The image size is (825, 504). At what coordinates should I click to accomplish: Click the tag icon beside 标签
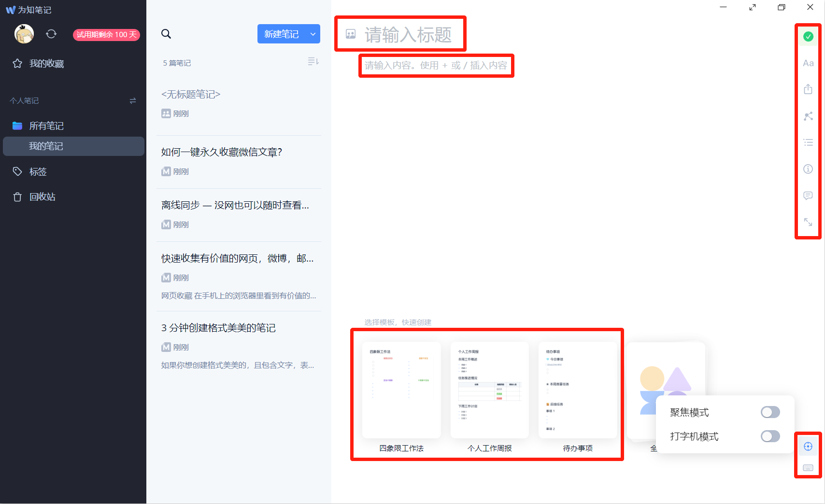(17, 171)
